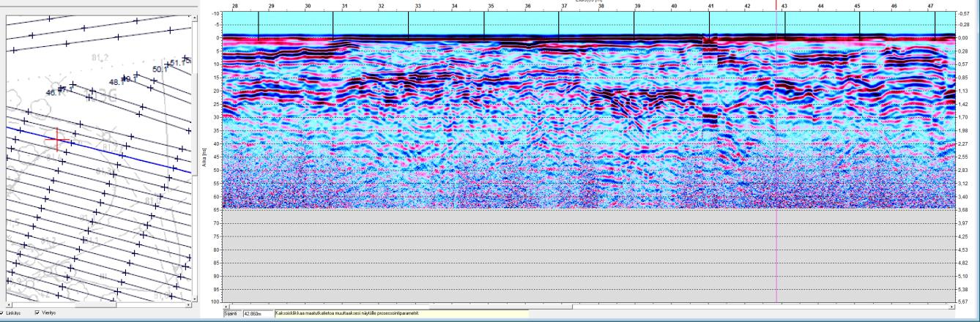
Task: Click time axis label 100
Action: coord(214,302)
